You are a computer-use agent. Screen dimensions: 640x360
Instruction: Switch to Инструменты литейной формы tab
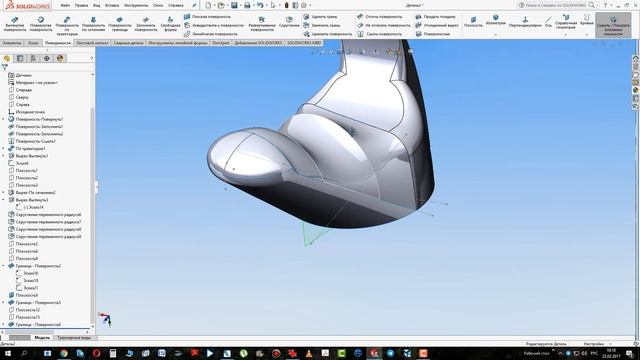click(x=178, y=43)
